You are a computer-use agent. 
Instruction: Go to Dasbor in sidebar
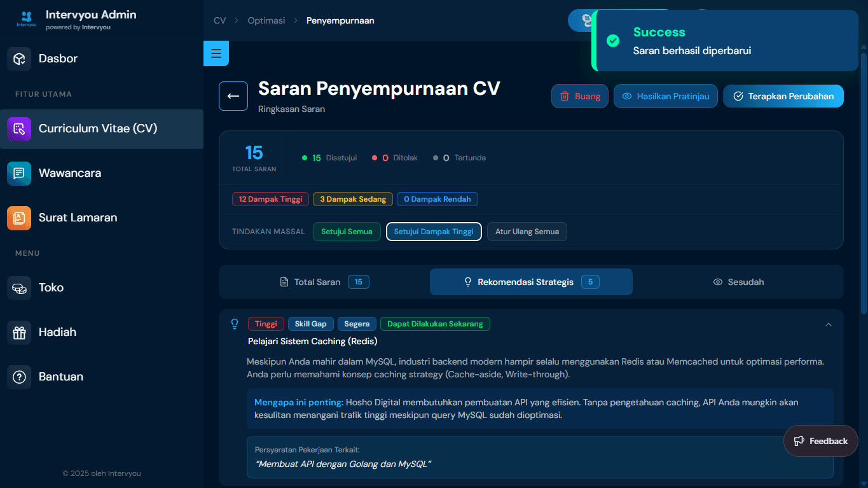(102, 59)
